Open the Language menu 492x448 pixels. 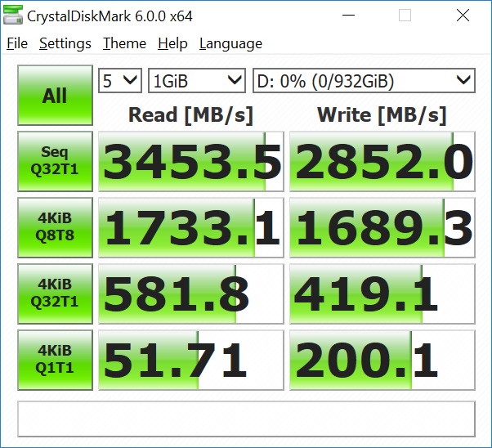[230, 43]
